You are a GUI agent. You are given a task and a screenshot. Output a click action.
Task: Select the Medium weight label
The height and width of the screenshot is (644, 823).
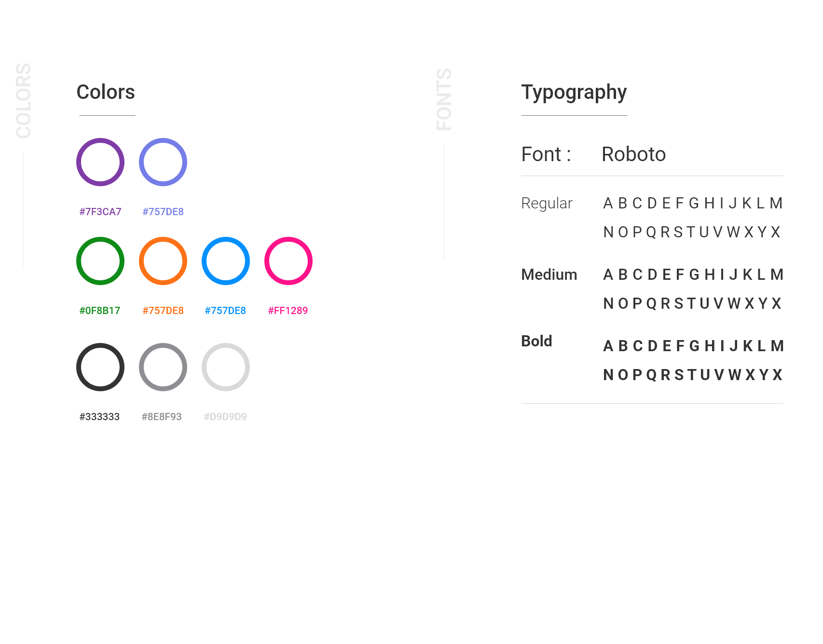coord(549,274)
